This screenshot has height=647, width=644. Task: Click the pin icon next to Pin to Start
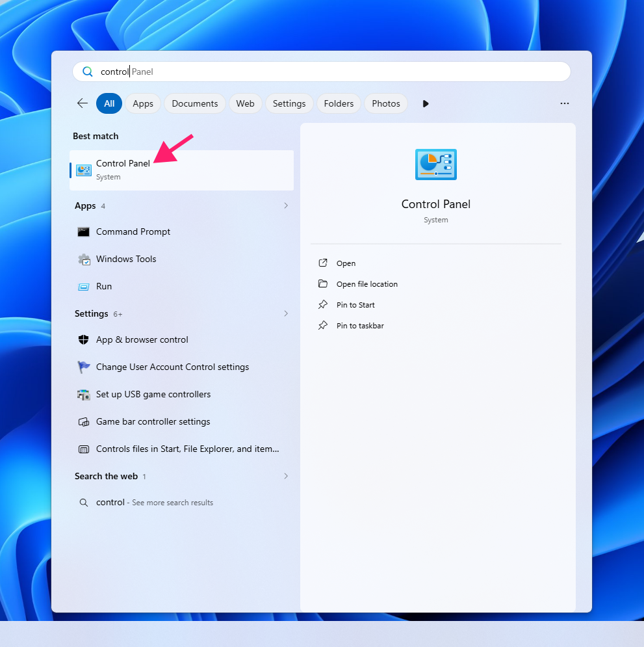click(x=323, y=304)
